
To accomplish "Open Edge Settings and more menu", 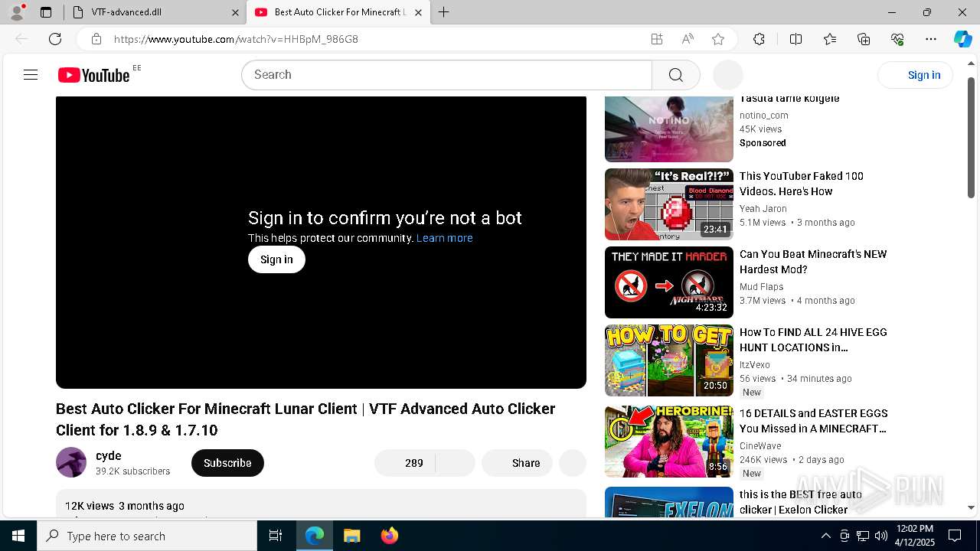I will point(931,39).
